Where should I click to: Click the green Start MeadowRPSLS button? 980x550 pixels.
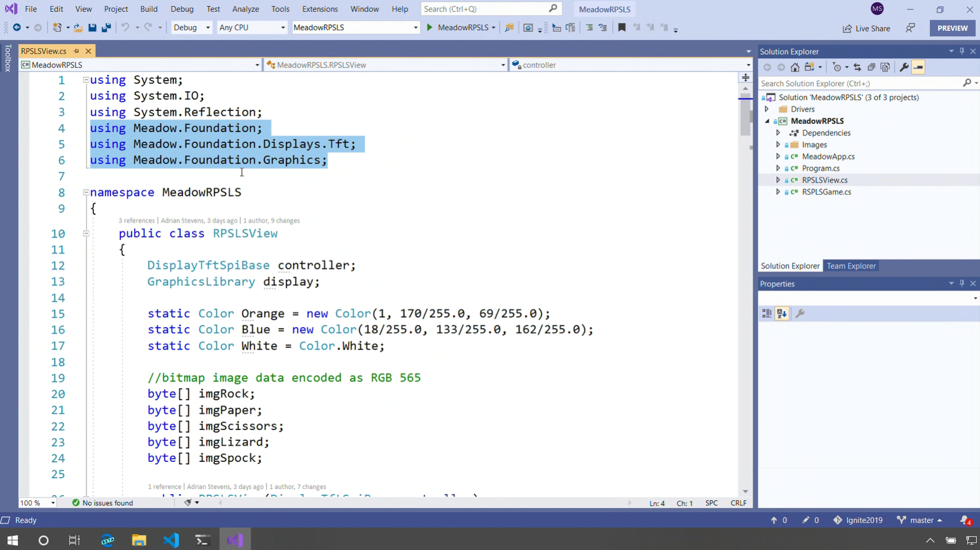pos(430,28)
